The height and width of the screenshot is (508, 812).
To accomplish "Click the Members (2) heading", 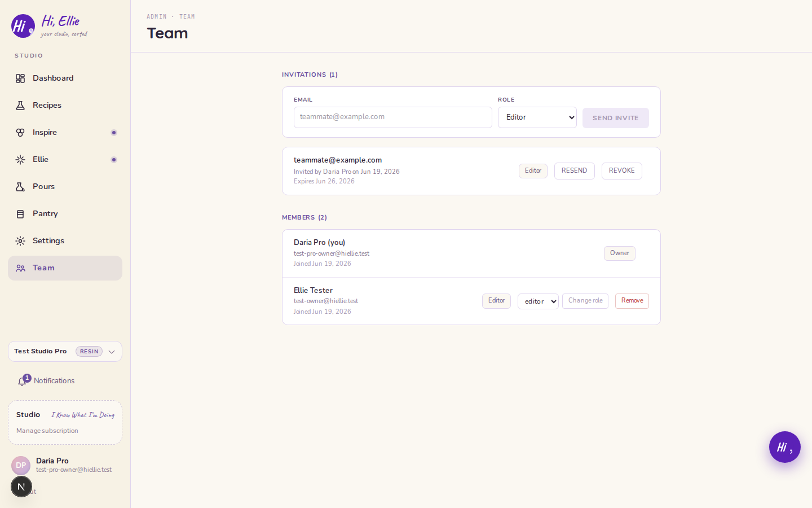I will tap(304, 217).
